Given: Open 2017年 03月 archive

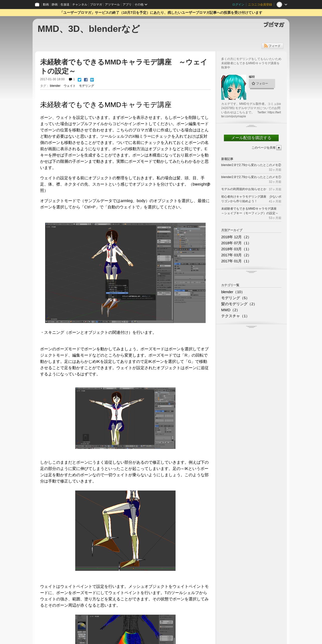Looking at the screenshot, I should pos(236,255).
